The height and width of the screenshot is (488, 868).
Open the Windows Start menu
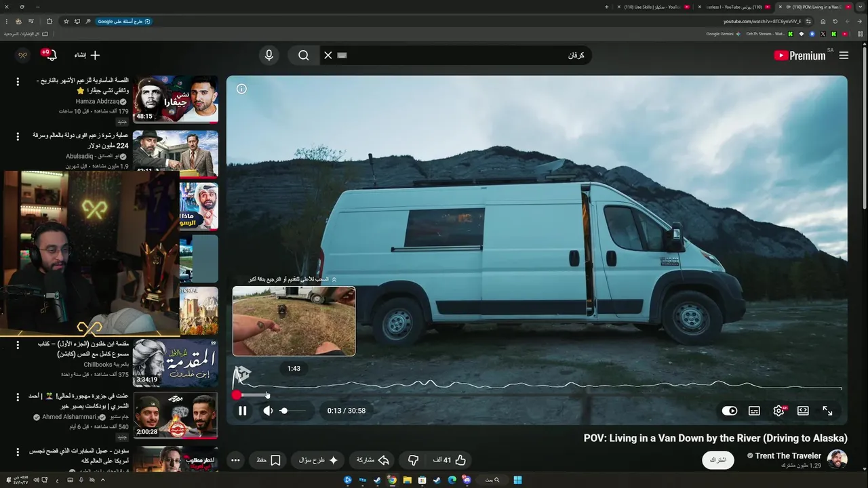[518, 480]
